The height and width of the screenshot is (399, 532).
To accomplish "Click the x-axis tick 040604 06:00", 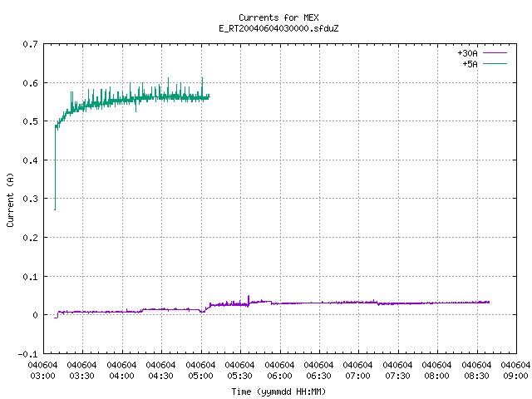I will (x=279, y=371).
